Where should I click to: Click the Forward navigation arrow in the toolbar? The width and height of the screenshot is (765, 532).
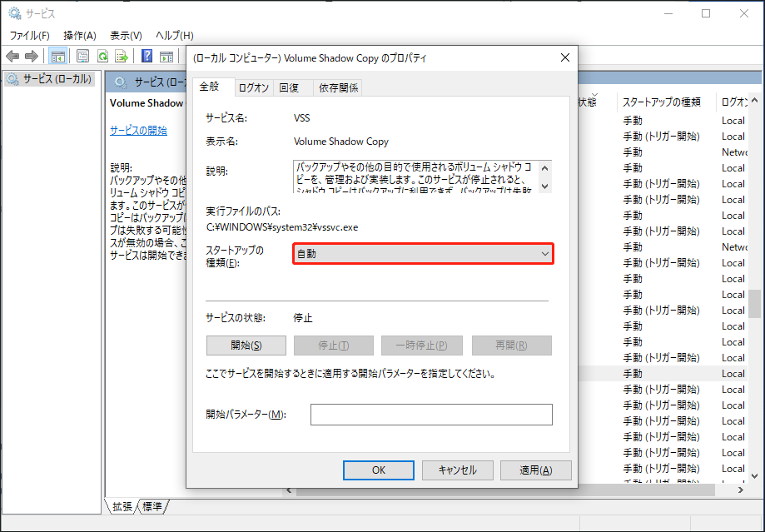point(31,56)
